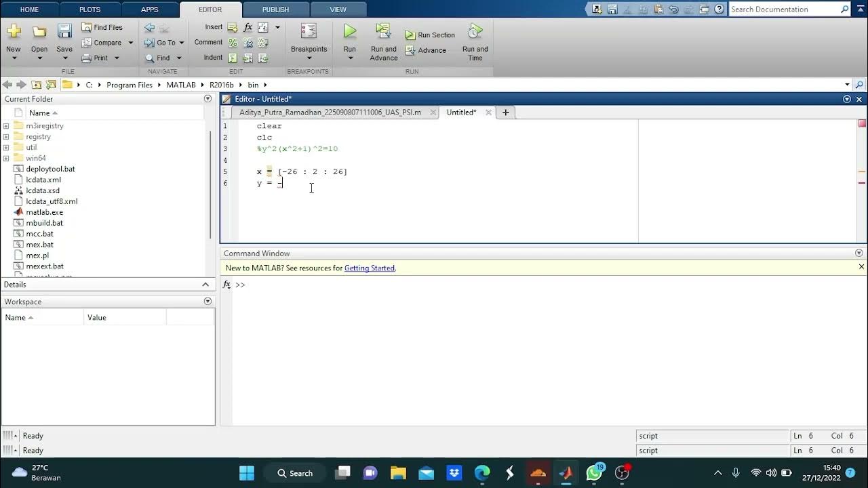868x488 pixels.
Task: Open the New dropdown arrow
Action: (x=14, y=58)
